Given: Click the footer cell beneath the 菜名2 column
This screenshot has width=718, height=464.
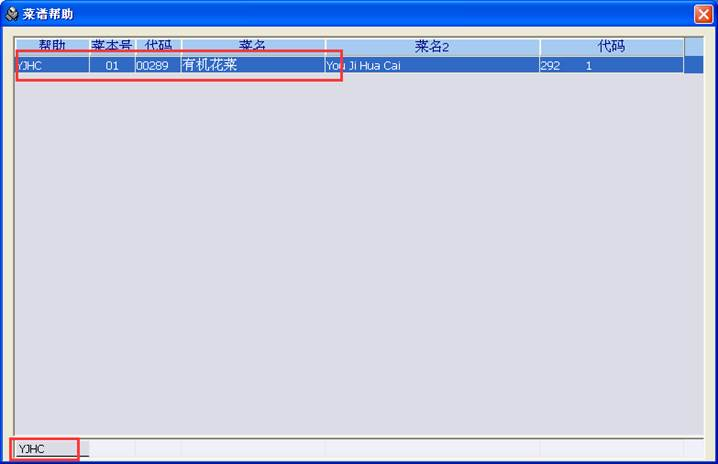Looking at the screenshot, I should [432, 448].
